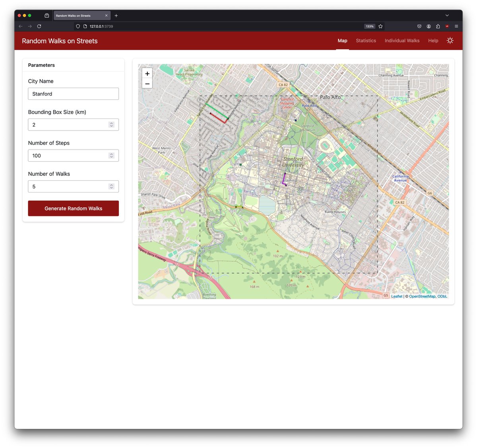The image size is (477, 448).
Task: Select the Random Walks on Streets browser tab
Action: [82, 16]
